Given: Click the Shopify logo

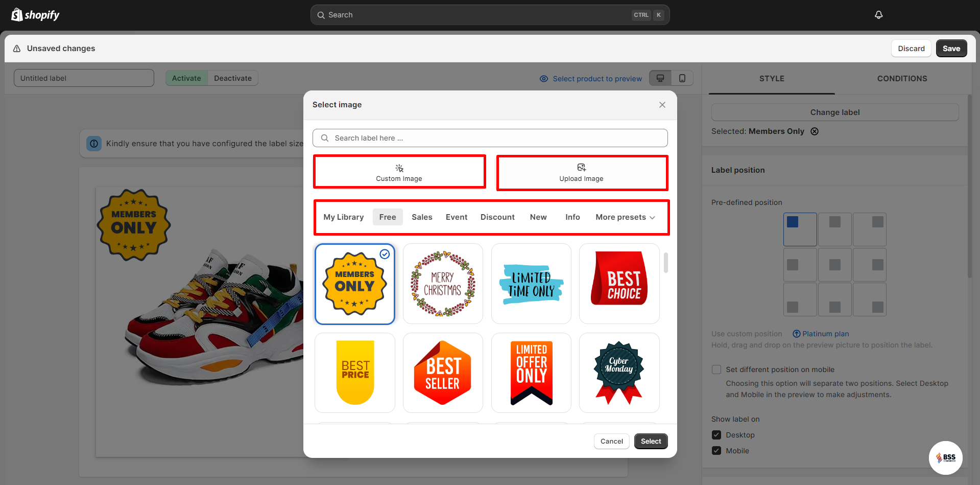Looking at the screenshot, I should point(35,14).
